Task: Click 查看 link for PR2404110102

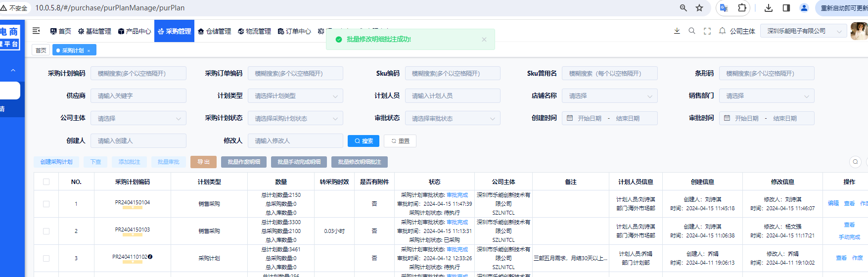Action: [x=841, y=258]
